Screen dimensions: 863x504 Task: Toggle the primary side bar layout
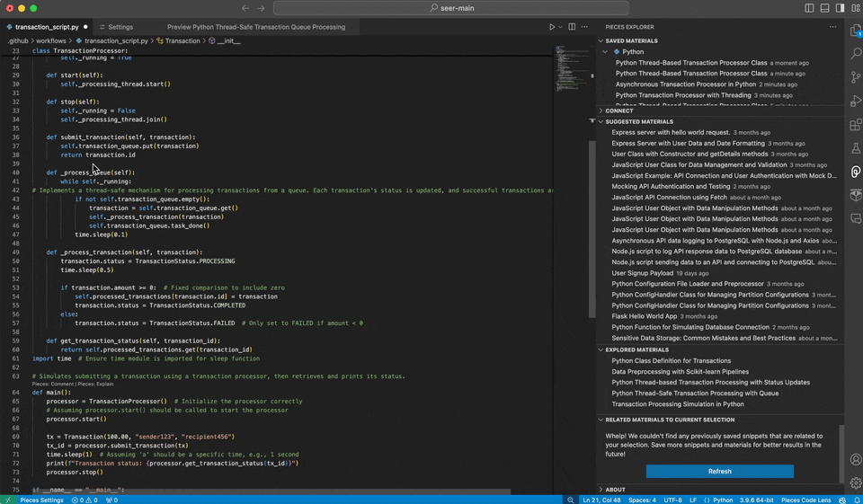(809, 8)
